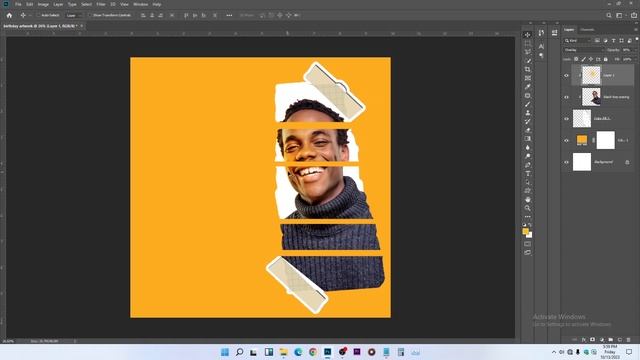This screenshot has width=640, height=360.
Task: Click the Share icon at top right
Action: point(633,15)
